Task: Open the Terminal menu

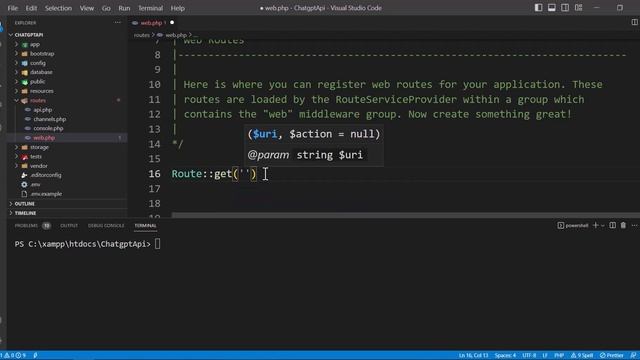Action: pos(150,8)
